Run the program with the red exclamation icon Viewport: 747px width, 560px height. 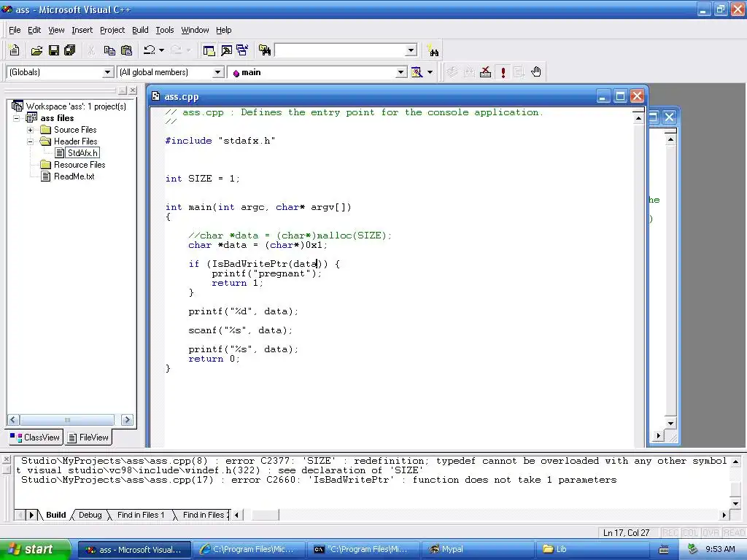tap(503, 72)
